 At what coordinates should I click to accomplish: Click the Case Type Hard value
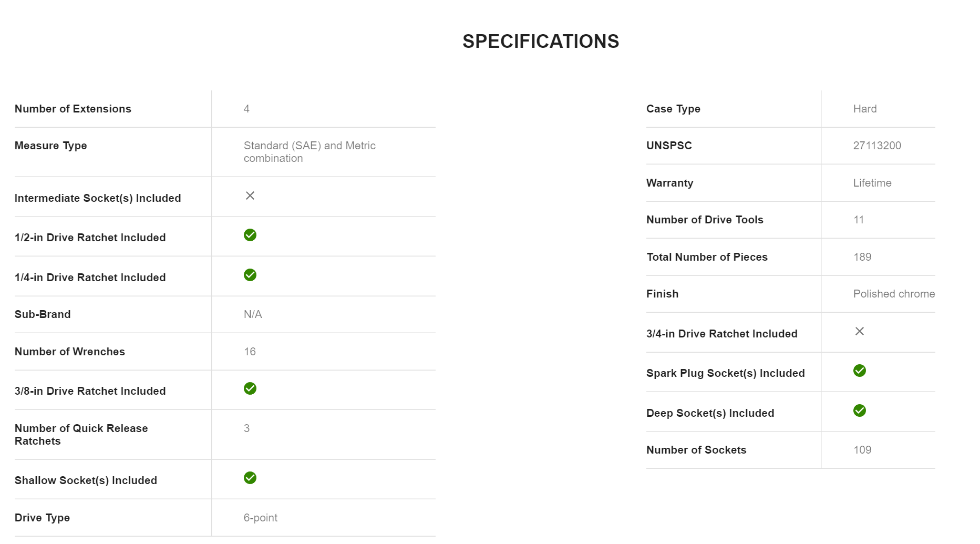click(x=865, y=109)
